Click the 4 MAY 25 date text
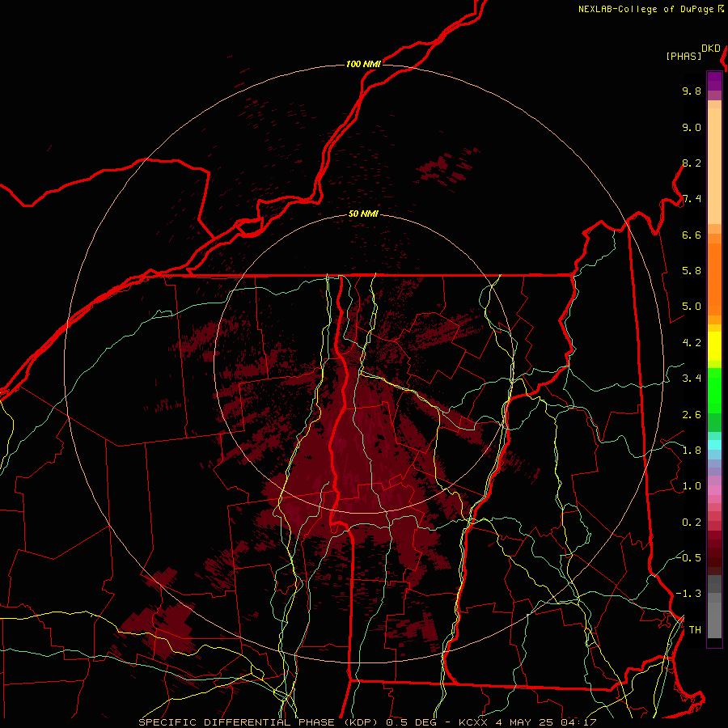 coord(526,722)
